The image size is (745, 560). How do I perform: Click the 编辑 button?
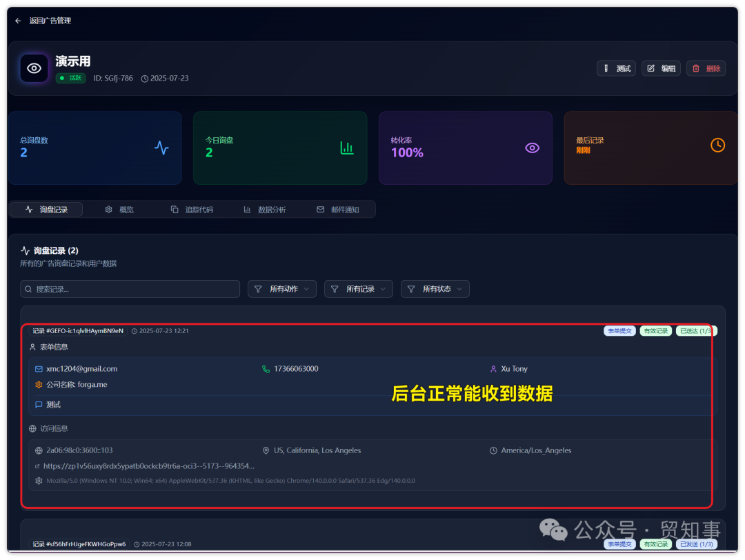click(660, 68)
